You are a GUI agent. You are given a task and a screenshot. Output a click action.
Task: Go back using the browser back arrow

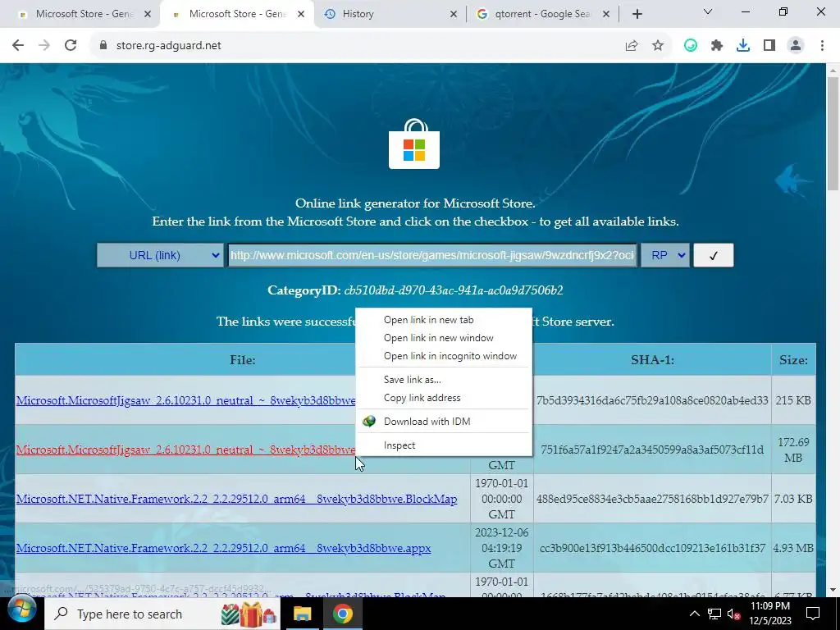18,46
